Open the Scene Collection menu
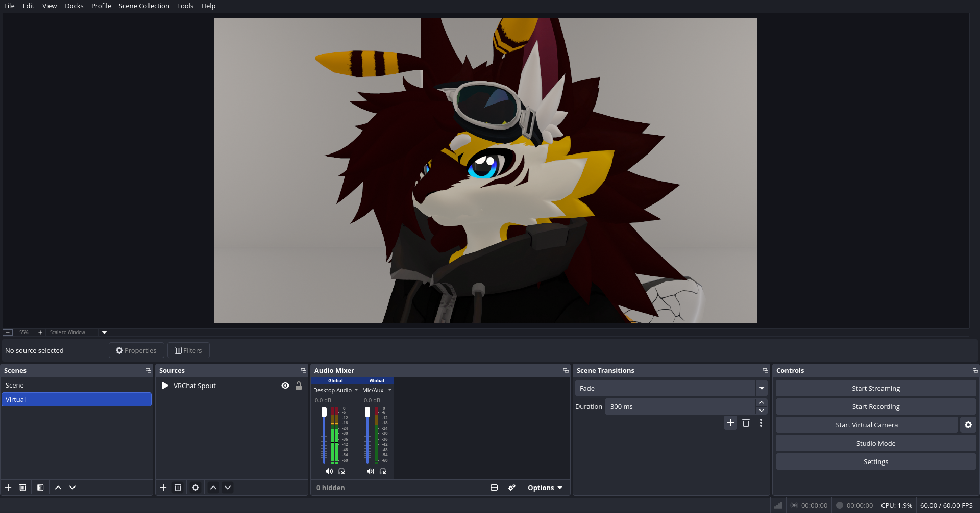This screenshot has width=980, height=513. click(x=144, y=6)
